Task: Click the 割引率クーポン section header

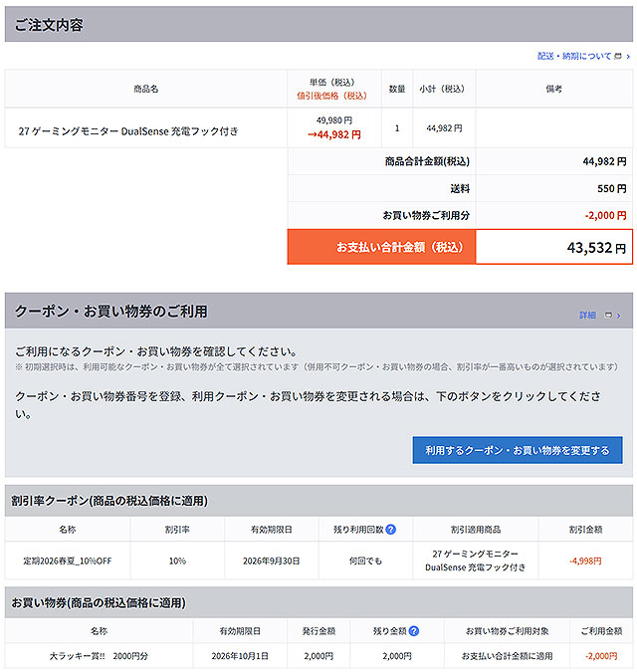Action: tap(318, 501)
